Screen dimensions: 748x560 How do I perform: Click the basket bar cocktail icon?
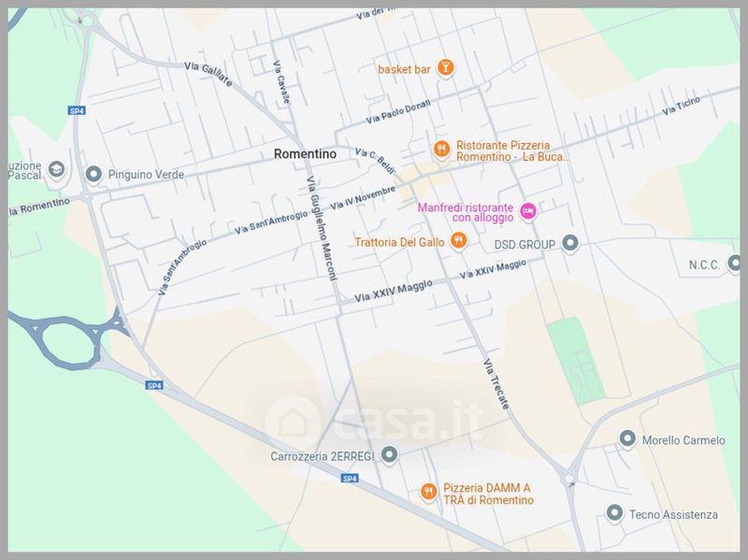445,67
